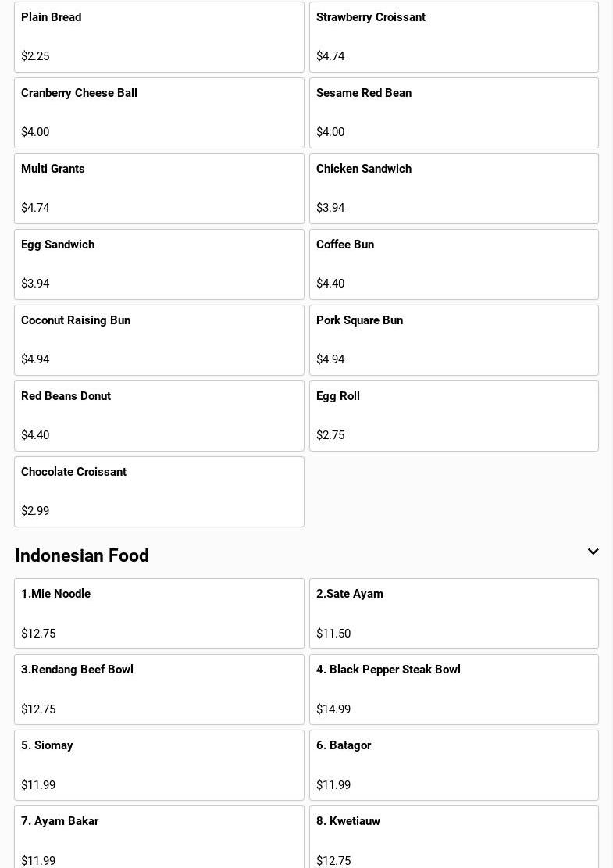Open the 6. Batagor item

click(x=454, y=765)
